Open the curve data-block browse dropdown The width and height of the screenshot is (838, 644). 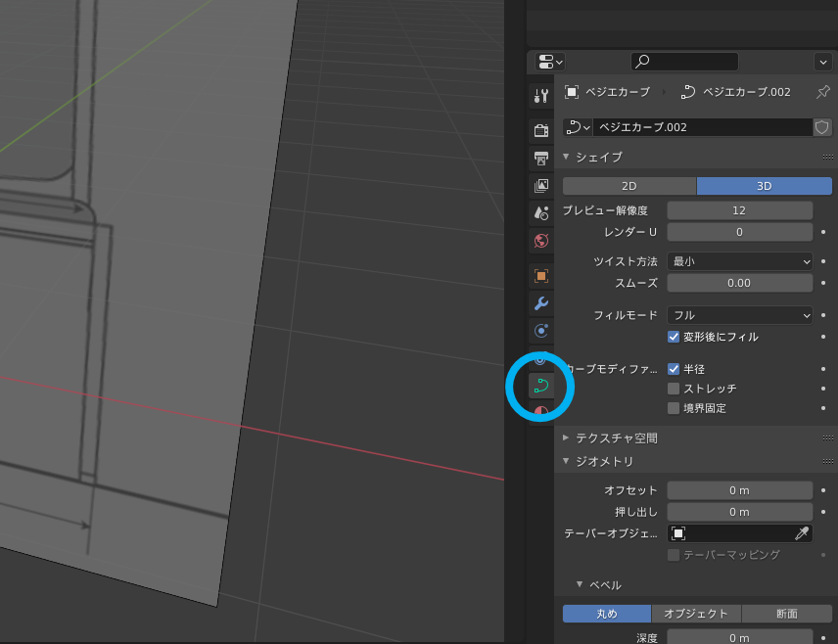(578, 127)
